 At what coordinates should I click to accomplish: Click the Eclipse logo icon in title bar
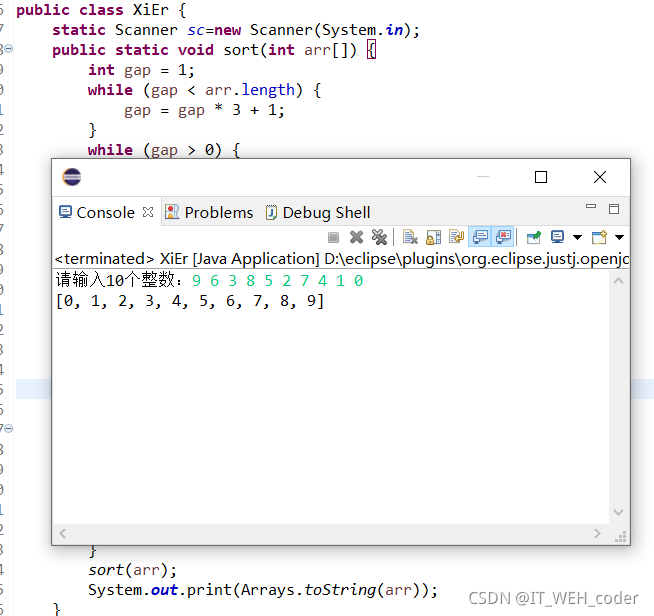click(72, 177)
